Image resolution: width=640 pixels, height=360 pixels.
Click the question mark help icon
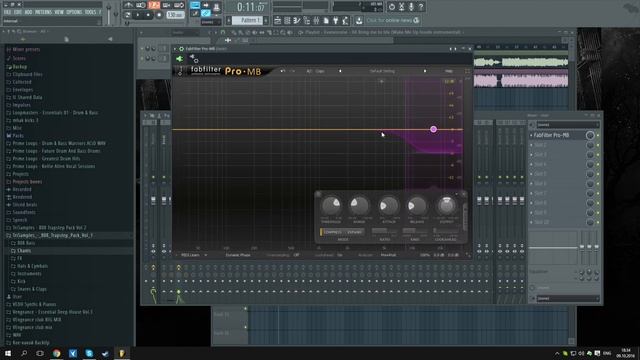421,7
